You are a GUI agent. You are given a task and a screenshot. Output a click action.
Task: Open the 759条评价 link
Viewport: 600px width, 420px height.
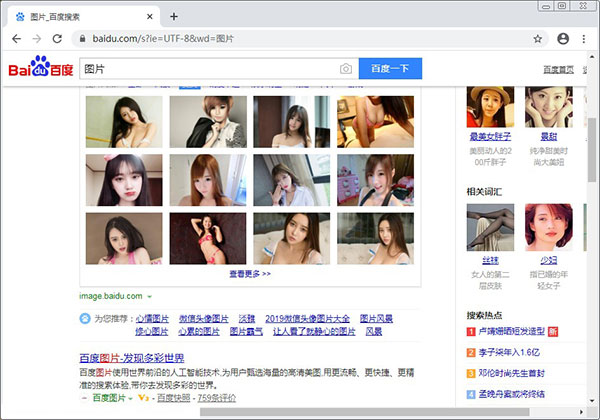(217, 398)
